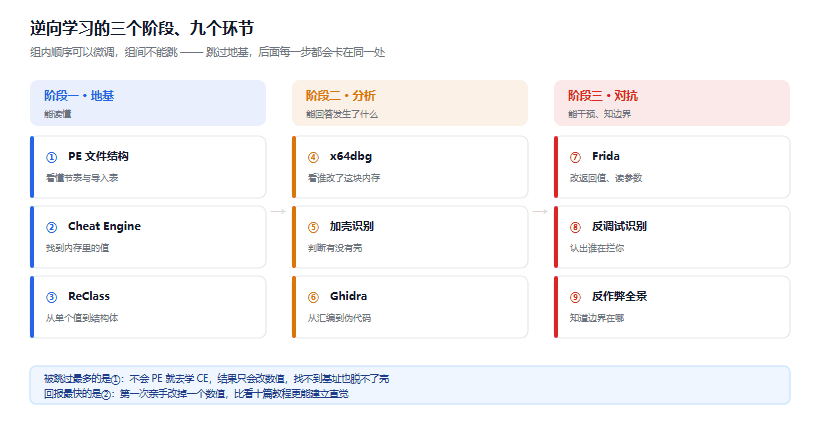
Task: Click the footer line starting 回报最快的是
Action: 196,394
